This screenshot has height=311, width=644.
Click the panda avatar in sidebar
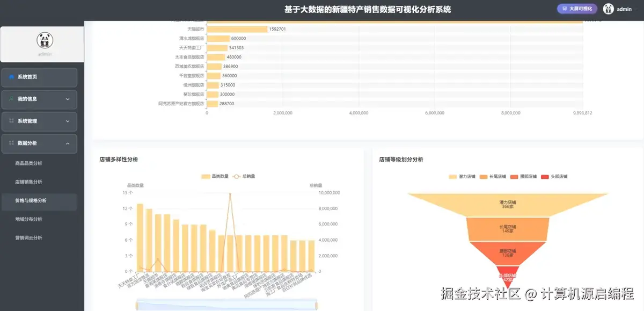pyautogui.click(x=45, y=40)
